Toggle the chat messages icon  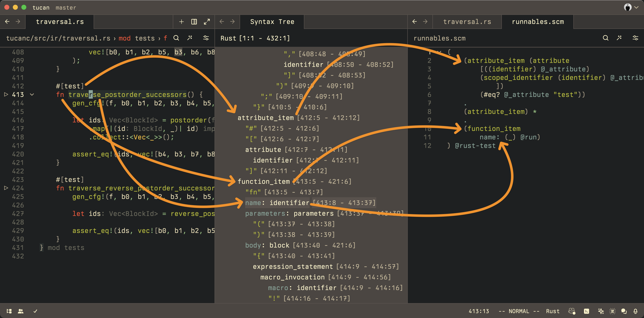click(x=624, y=311)
